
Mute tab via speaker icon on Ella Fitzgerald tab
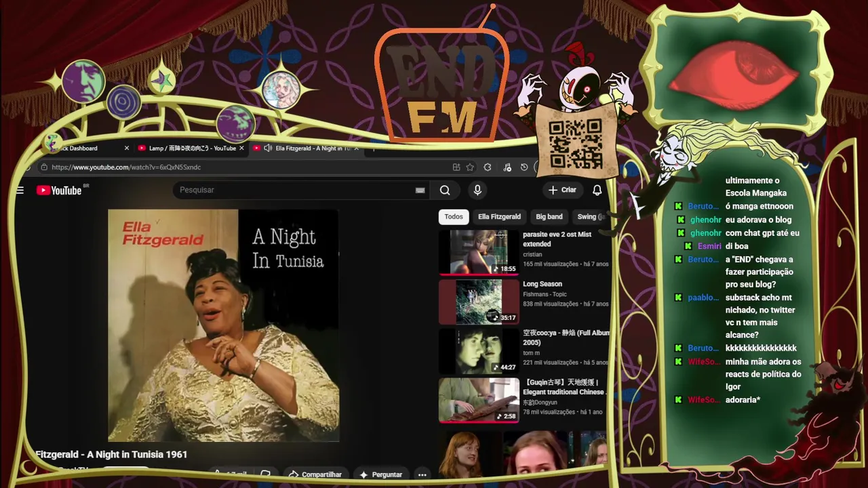(x=268, y=148)
